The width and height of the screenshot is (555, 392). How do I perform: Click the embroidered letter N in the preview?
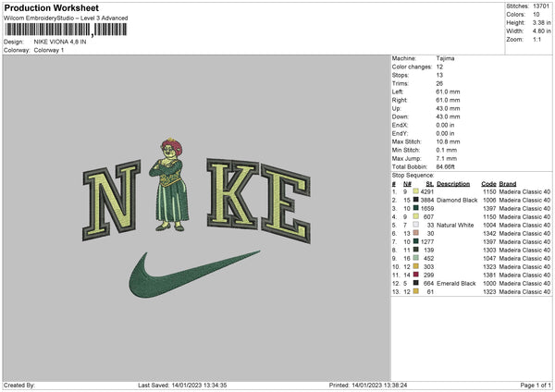click(x=112, y=200)
